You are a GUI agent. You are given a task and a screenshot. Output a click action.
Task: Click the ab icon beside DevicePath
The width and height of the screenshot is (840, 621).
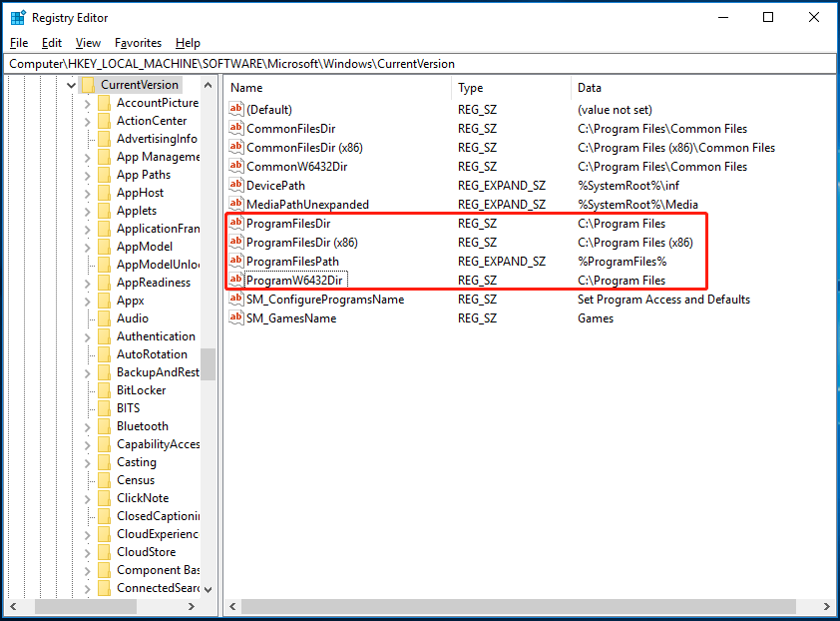[238, 186]
